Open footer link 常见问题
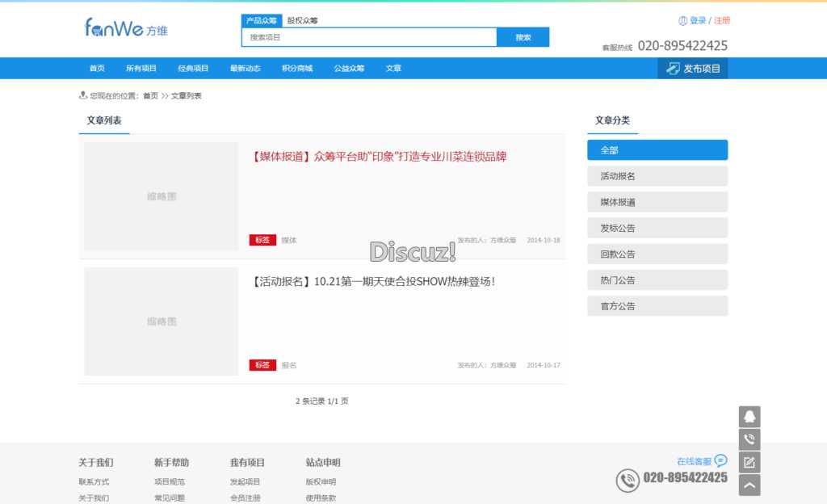Viewport: 827px width, 504px height. tap(170, 498)
